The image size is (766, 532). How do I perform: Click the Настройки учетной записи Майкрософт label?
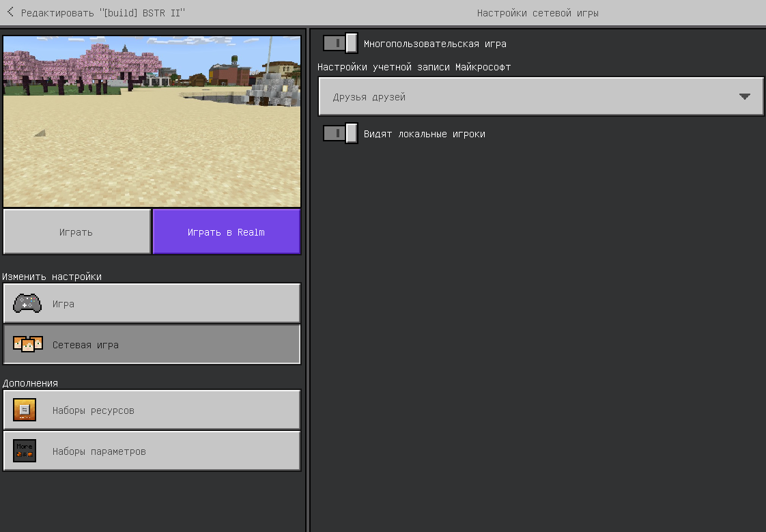point(414,67)
